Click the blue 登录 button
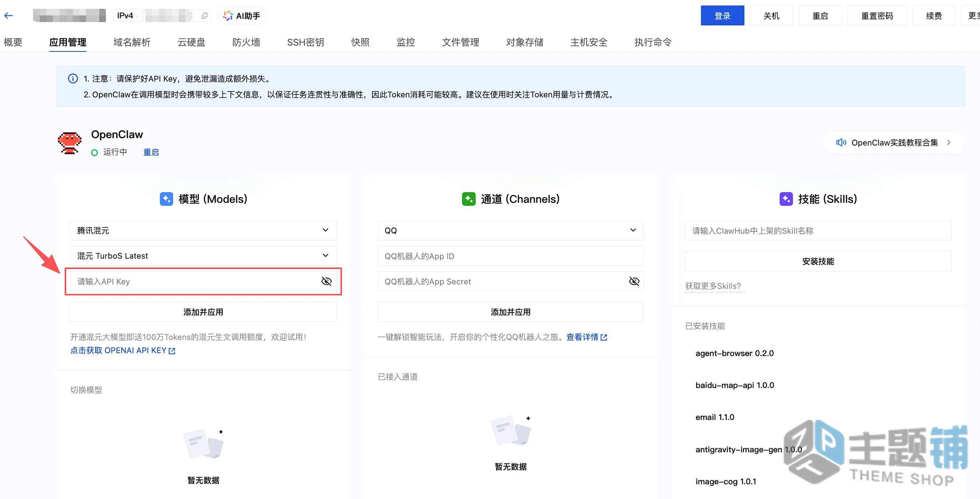The width and height of the screenshot is (980, 499). point(722,15)
